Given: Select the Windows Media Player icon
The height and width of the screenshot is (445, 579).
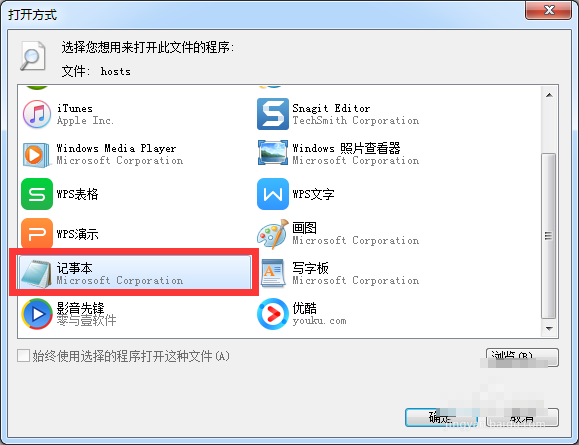Looking at the screenshot, I should point(36,155).
